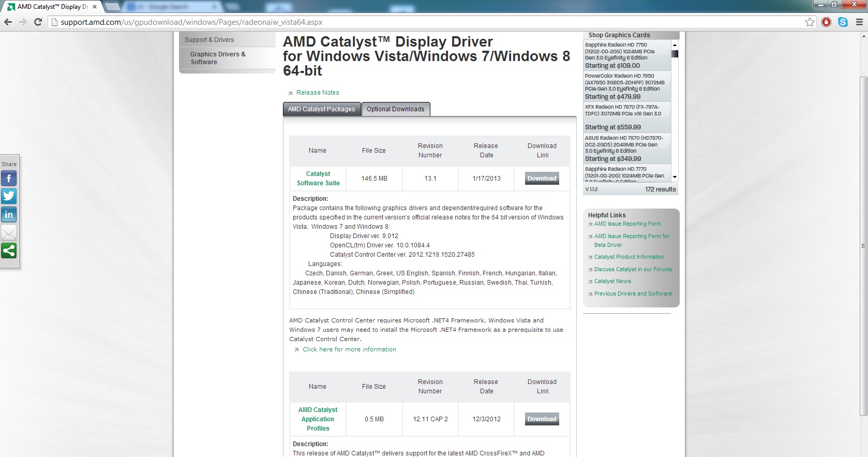
Task: Click the 13.1 revision number cell
Action: [x=430, y=179]
